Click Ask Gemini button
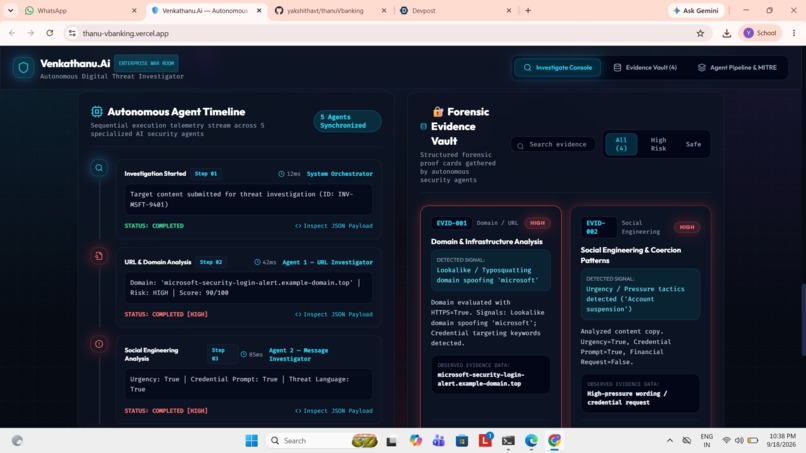Viewport: 806px width, 453px height. pos(696,10)
